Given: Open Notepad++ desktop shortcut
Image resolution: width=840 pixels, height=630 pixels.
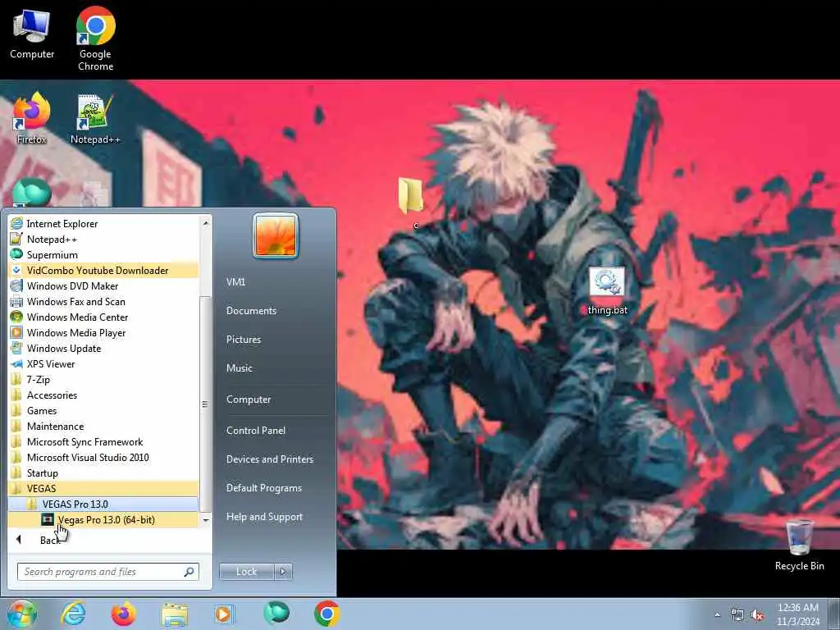Looking at the screenshot, I should [x=95, y=119].
